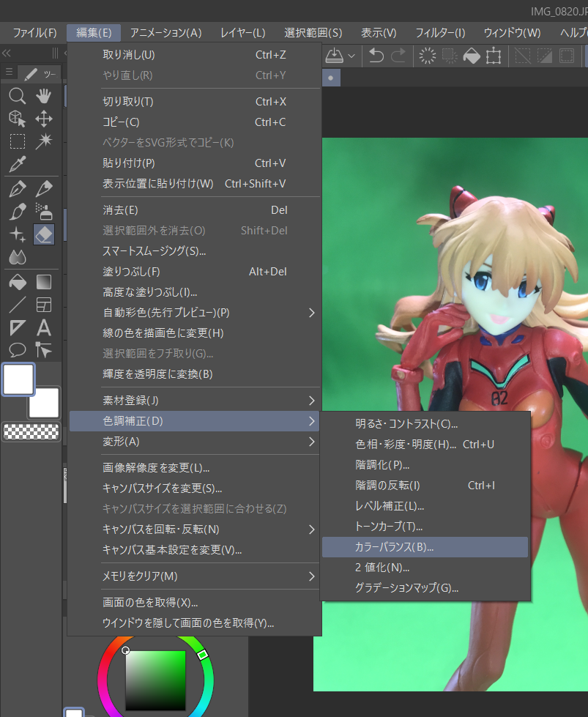Choose レベル補正(L)... option
This screenshot has width=588, height=717.
point(425,506)
